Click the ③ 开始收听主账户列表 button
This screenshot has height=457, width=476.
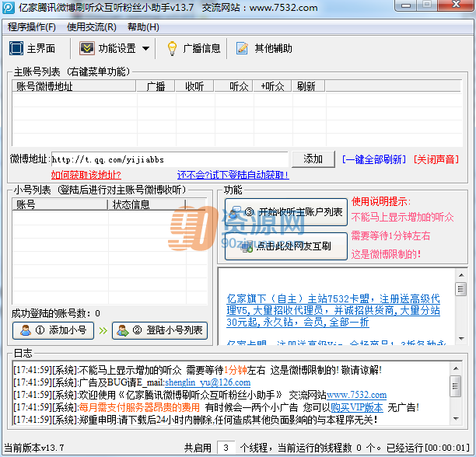pyautogui.click(x=286, y=212)
